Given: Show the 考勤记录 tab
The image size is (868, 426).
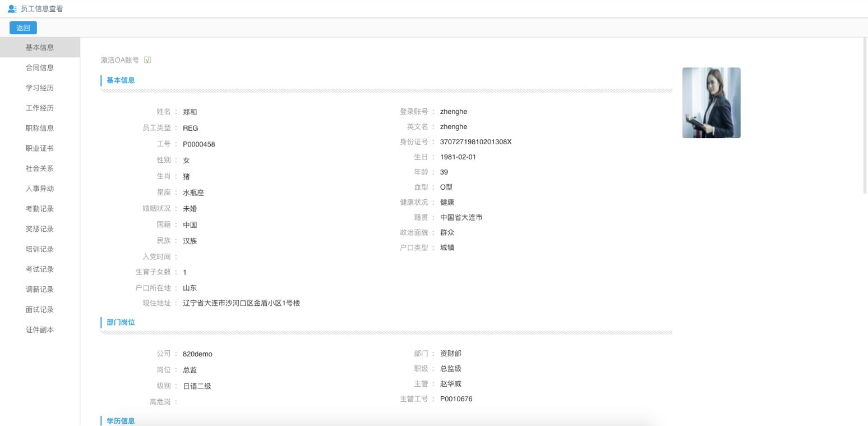Looking at the screenshot, I should [40, 209].
